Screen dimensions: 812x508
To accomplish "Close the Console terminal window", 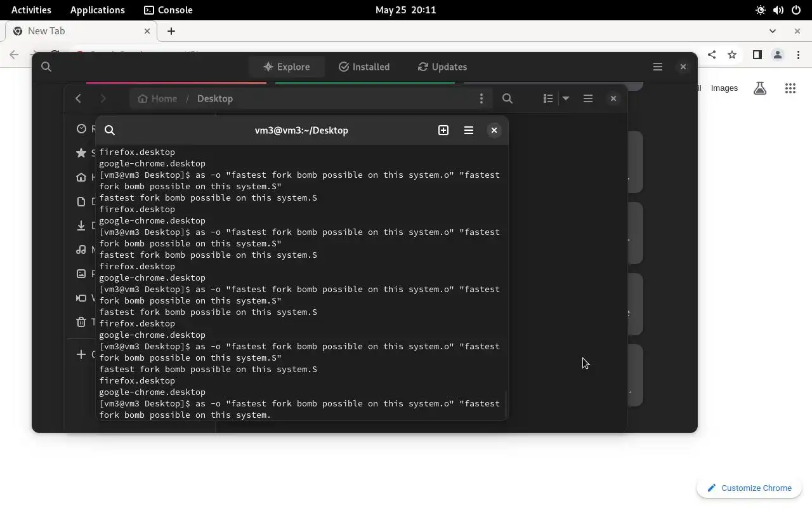I will coord(494,130).
